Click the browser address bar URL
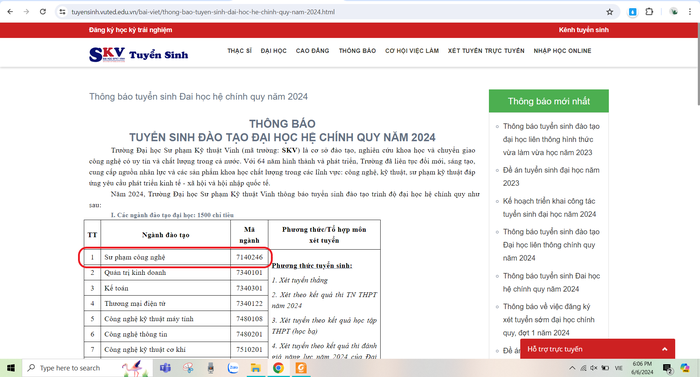 [203, 12]
